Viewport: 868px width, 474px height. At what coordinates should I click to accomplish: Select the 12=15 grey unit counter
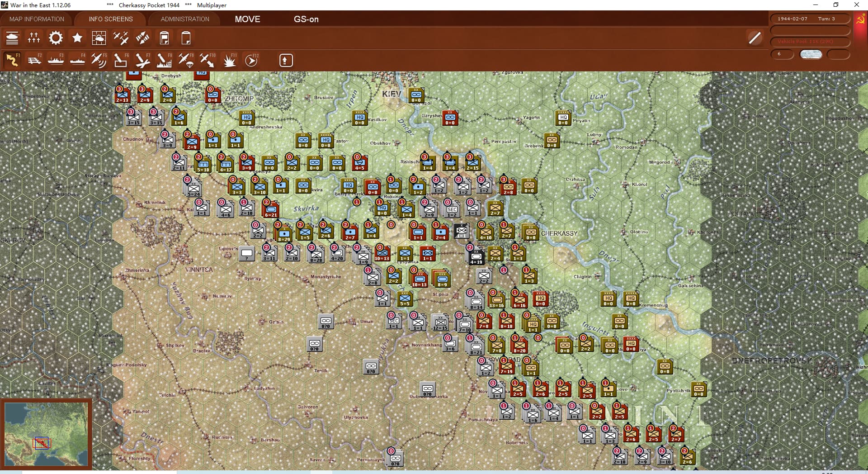click(x=439, y=322)
